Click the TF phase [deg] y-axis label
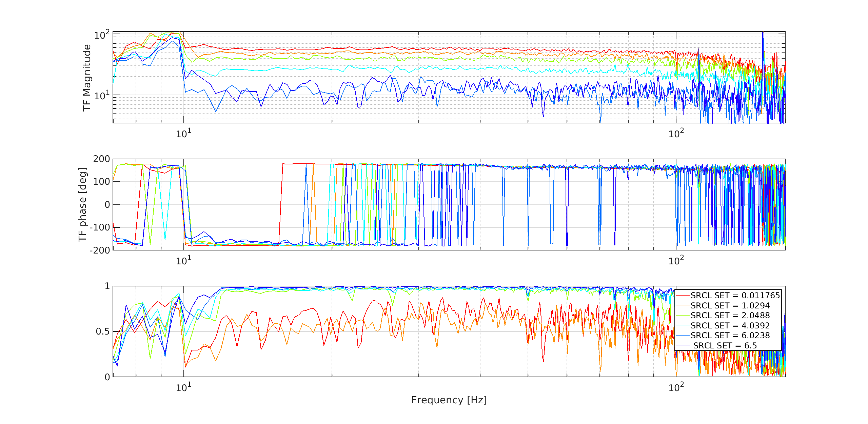 click(82, 204)
